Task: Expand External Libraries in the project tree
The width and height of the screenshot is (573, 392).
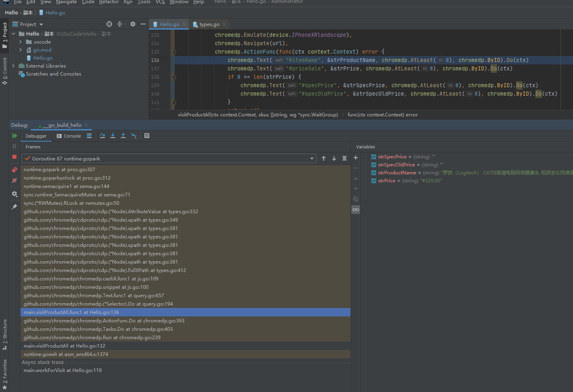Action: [14, 66]
